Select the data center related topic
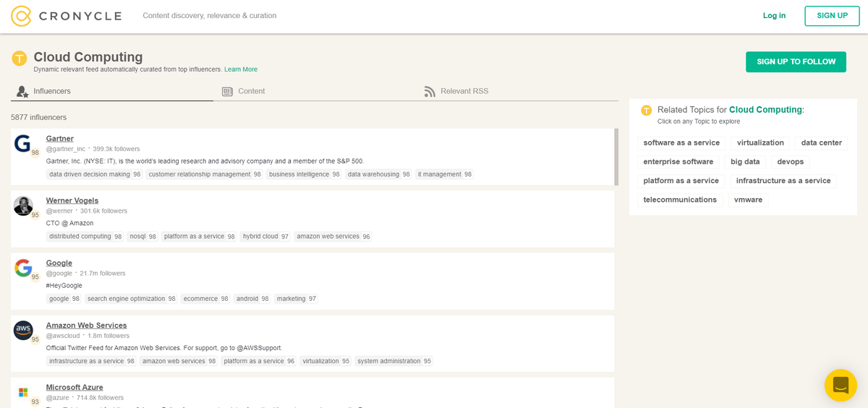 (822, 143)
